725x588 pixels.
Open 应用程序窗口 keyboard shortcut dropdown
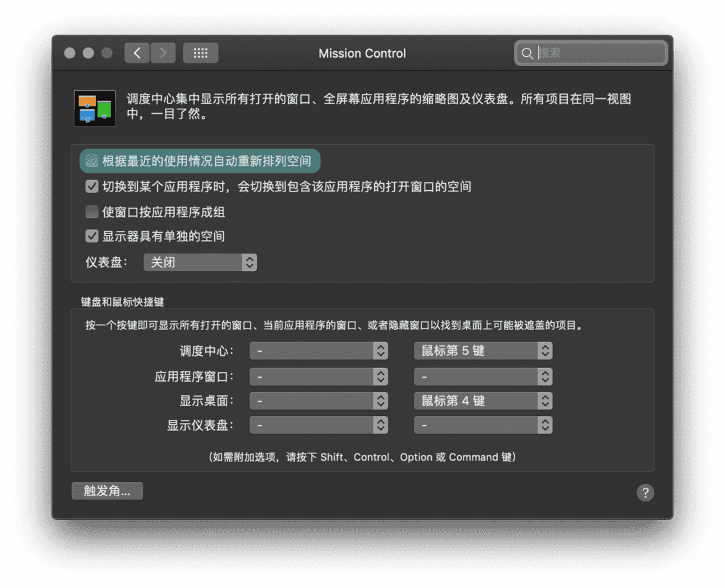[x=318, y=376]
